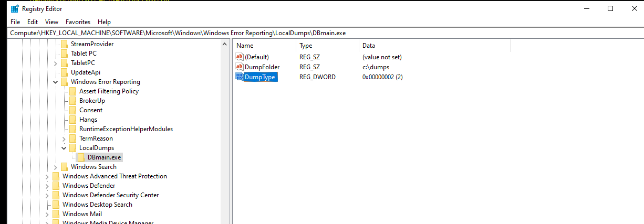The width and height of the screenshot is (644, 224).
Task: Open the File menu
Action: (x=15, y=22)
